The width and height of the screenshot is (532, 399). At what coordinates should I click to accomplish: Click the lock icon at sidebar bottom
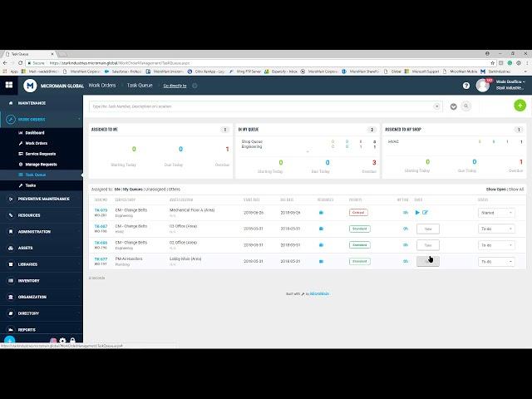pyautogui.click(x=72, y=340)
